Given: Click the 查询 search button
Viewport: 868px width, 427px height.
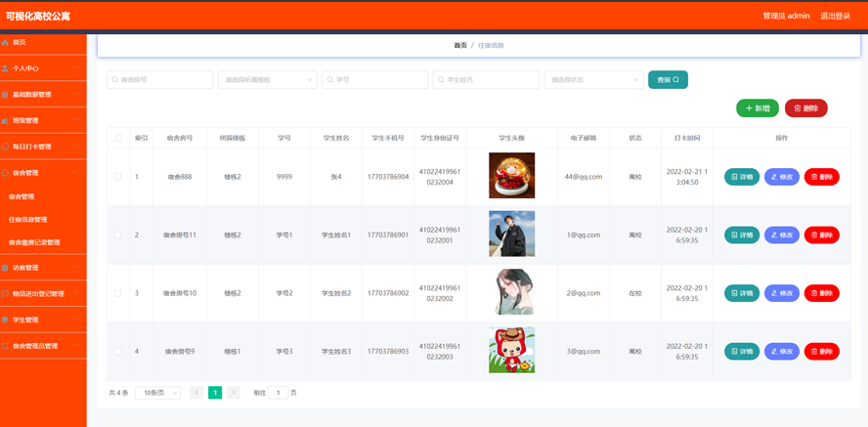Looking at the screenshot, I should pyautogui.click(x=669, y=80).
